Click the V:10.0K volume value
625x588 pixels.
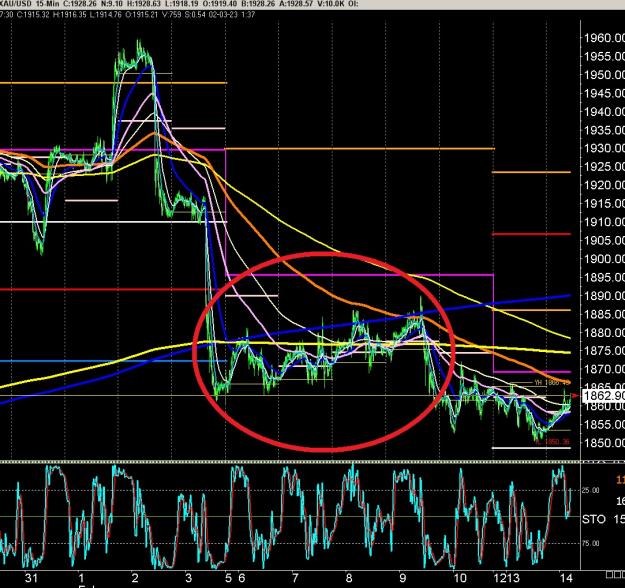331,4
